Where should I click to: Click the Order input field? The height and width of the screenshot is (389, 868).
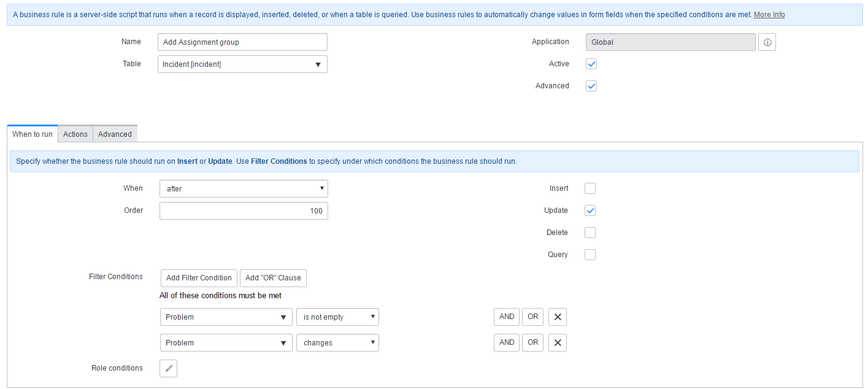244,211
